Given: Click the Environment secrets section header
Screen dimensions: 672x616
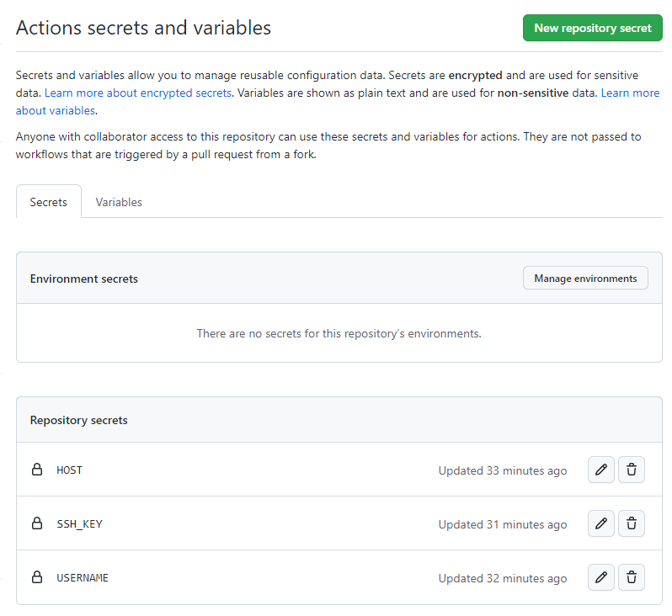Looking at the screenshot, I should click(x=84, y=279).
